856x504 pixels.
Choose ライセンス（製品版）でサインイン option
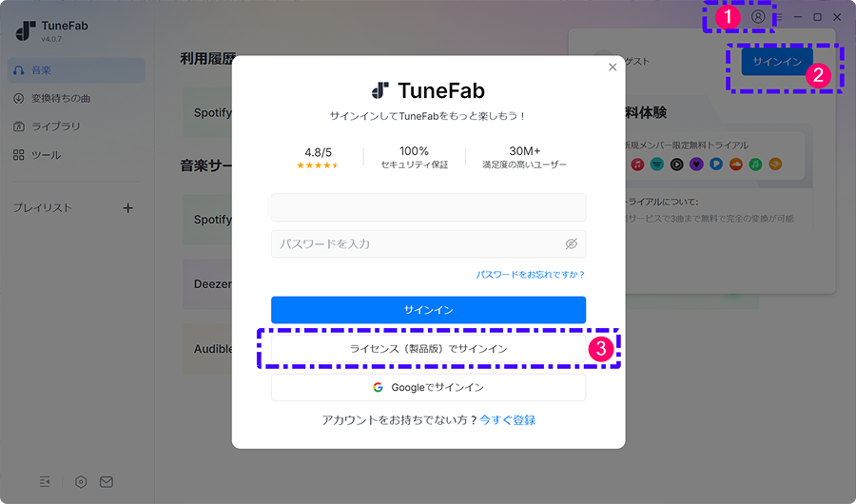429,348
